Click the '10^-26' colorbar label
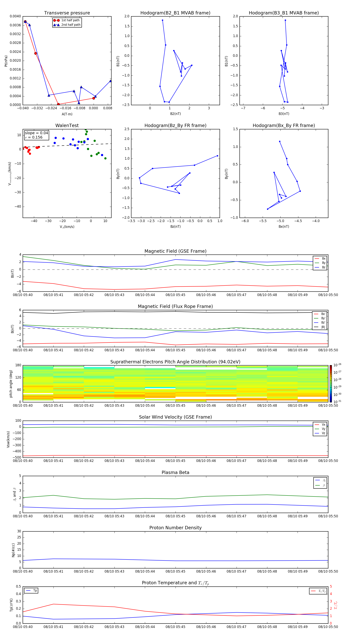The image size is (351, 644). tap(337, 365)
